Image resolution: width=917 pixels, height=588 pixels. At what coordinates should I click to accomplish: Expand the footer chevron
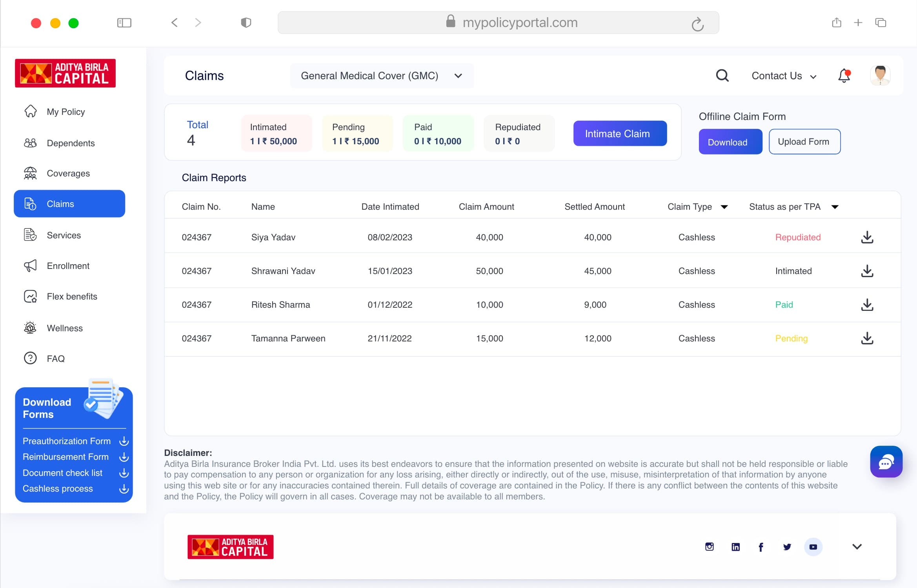click(x=857, y=547)
